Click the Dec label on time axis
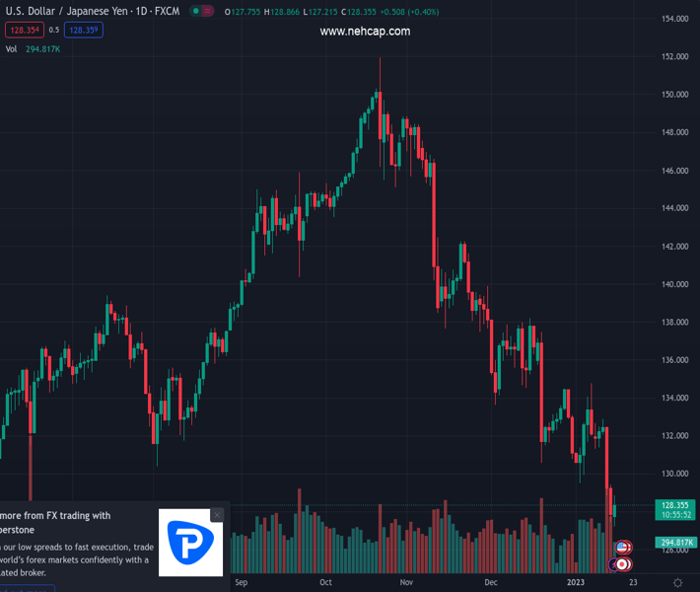Viewport: 700px width, 592px height. (x=490, y=583)
